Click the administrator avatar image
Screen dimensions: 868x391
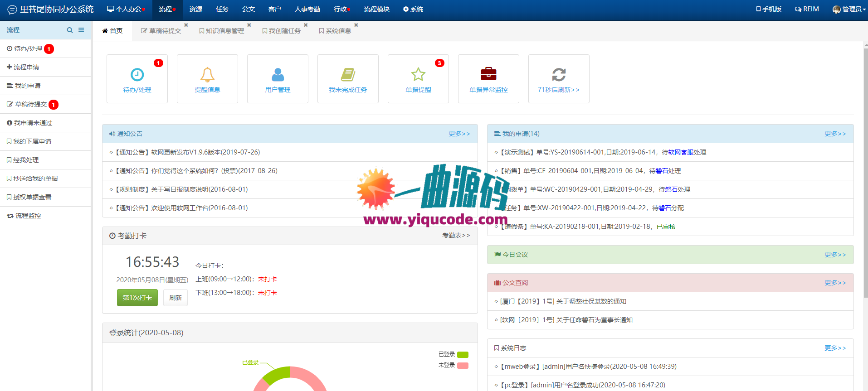coord(837,10)
